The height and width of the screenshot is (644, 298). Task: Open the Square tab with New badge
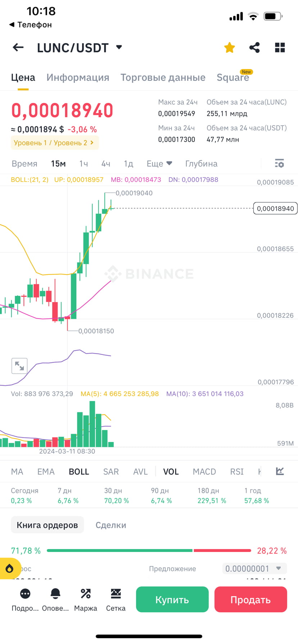coord(233,77)
